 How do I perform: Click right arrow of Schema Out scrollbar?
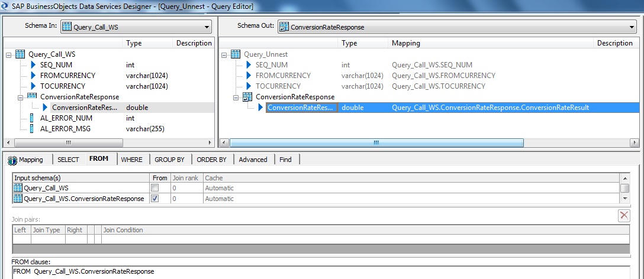pos(635,142)
